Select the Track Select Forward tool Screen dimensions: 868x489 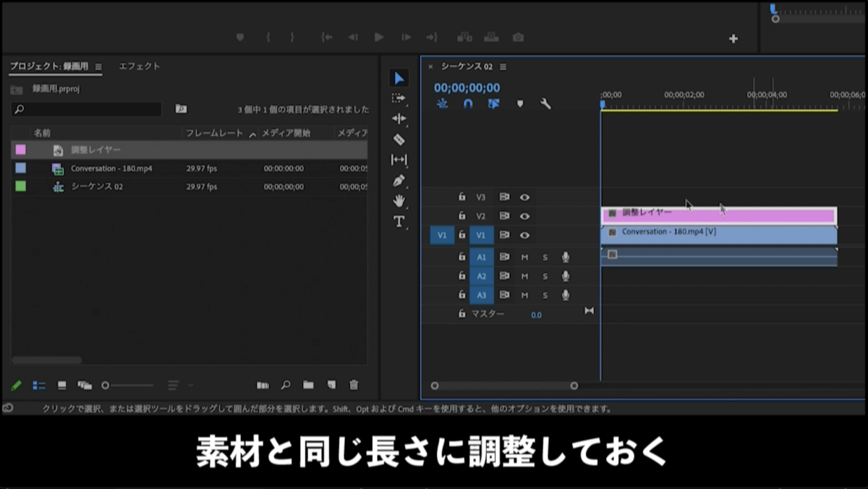click(x=399, y=98)
